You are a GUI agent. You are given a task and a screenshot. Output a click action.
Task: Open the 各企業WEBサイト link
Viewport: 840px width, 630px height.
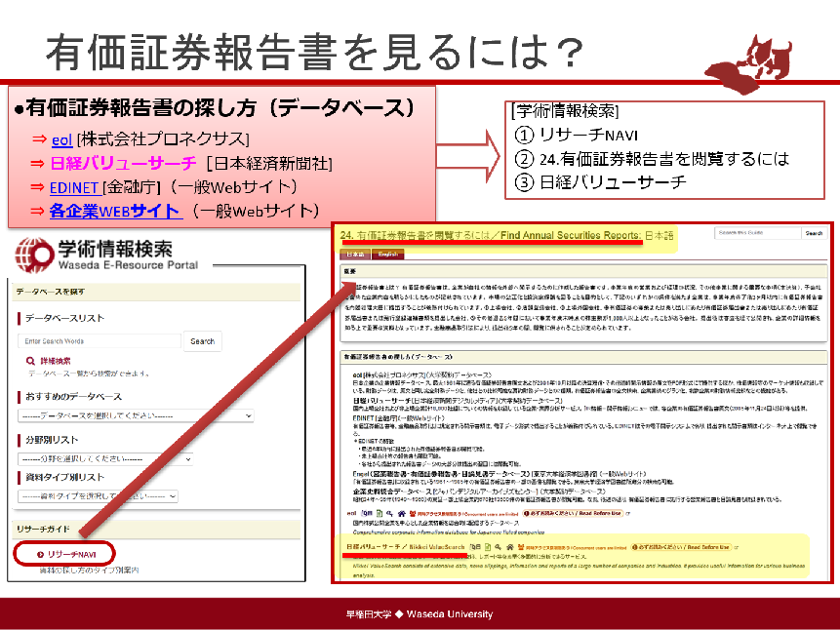[114, 211]
